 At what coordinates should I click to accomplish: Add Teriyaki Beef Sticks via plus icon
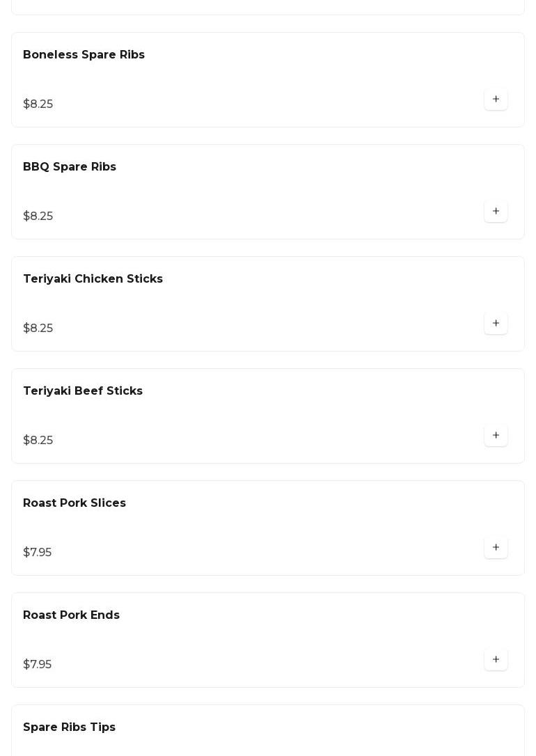[496, 436]
